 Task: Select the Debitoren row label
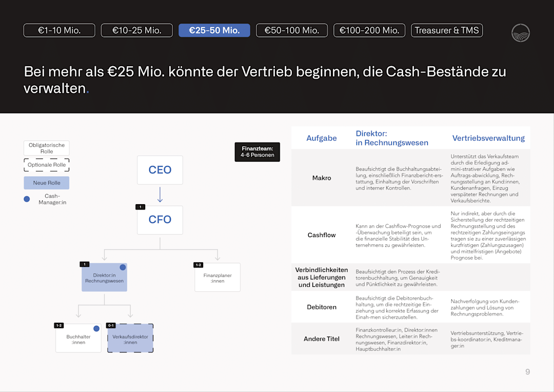point(322,307)
